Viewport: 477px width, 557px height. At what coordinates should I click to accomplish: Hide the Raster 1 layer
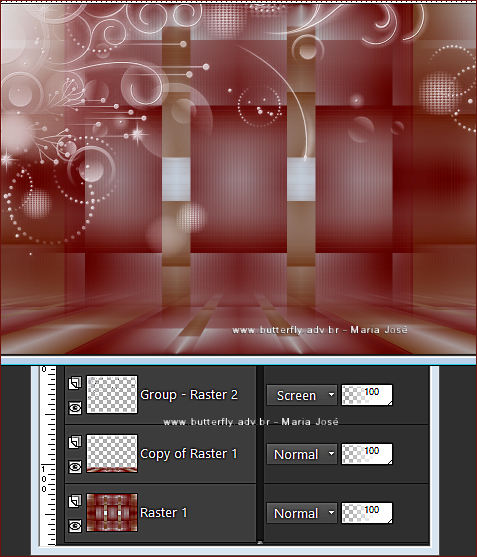pyautogui.click(x=75, y=526)
